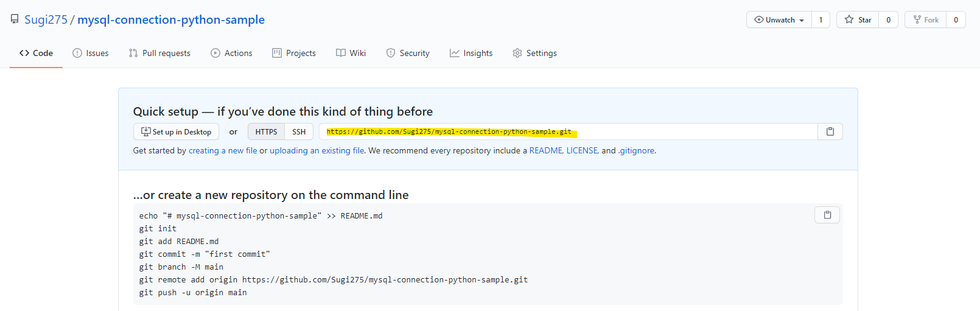The height and width of the screenshot is (311, 980).
Task: Follow the .gitignore link
Action: (637, 150)
